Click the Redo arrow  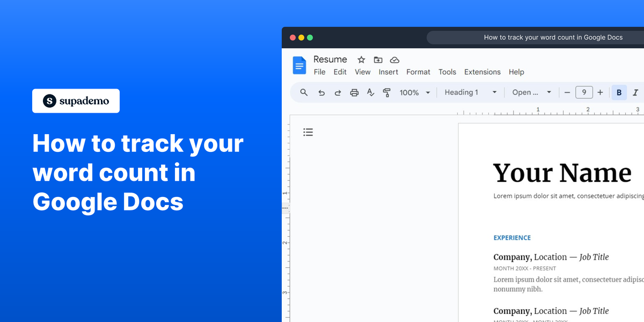point(338,92)
